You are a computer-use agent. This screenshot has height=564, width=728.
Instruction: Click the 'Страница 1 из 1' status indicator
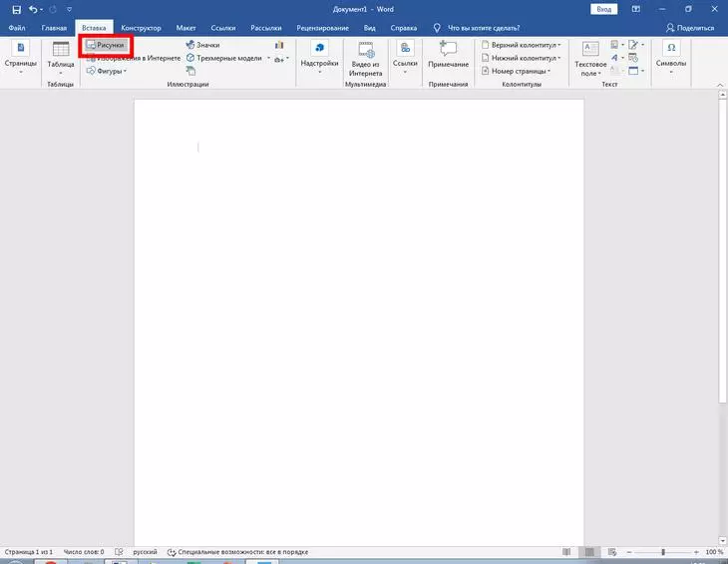tap(28, 552)
